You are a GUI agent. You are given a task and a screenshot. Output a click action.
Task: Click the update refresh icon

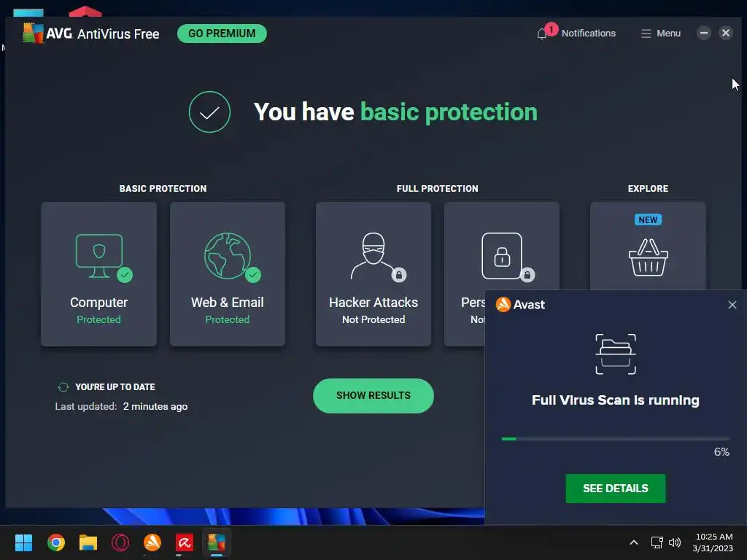coord(63,387)
